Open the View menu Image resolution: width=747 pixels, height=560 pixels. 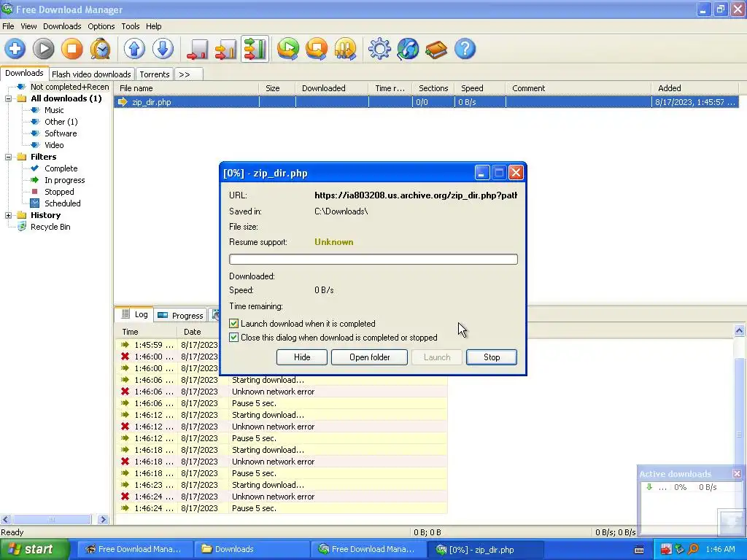[x=28, y=26]
